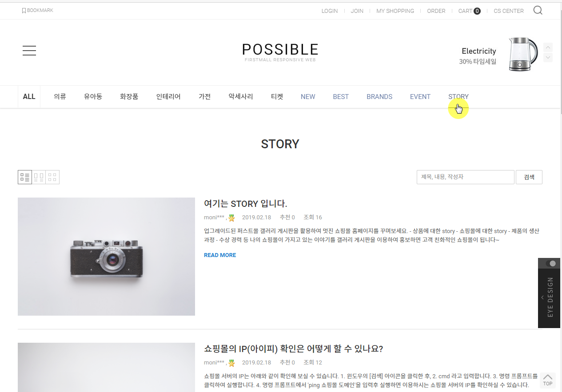Screen dimensions: 562x392
Task: Open the ALL categories menu
Action: point(29,97)
